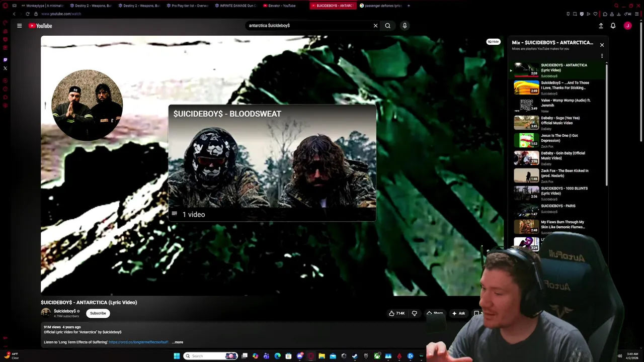Screen dimensions: 644x362
Task: Play $UICIDEBOY$ - PARIS in mix
Action: pos(557,211)
